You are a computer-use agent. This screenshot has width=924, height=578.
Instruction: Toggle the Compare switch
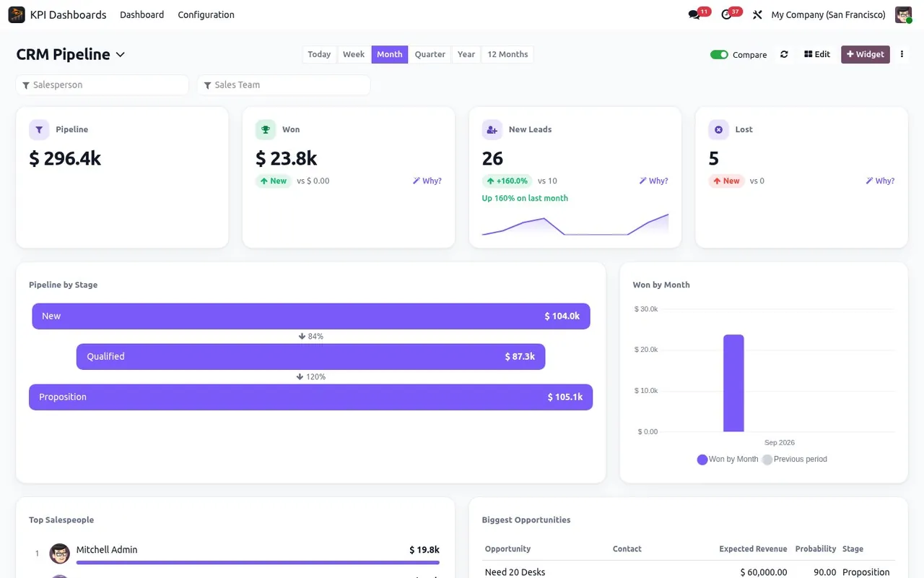pos(719,55)
